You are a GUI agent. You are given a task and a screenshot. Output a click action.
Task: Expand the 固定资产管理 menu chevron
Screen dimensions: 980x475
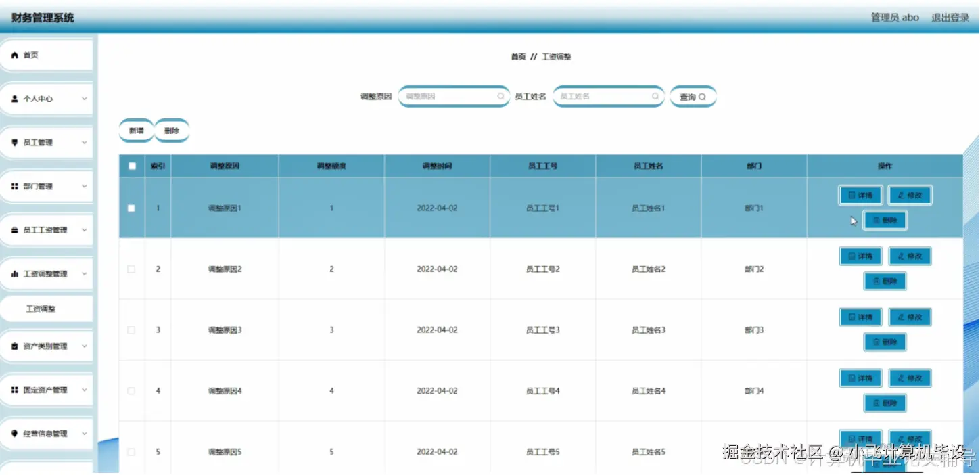pyautogui.click(x=85, y=390)
